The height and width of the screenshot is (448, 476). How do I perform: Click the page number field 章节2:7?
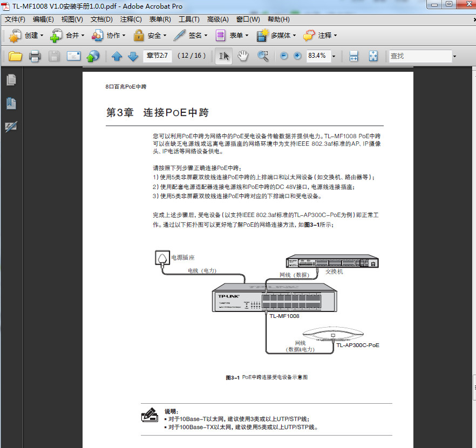157,56
